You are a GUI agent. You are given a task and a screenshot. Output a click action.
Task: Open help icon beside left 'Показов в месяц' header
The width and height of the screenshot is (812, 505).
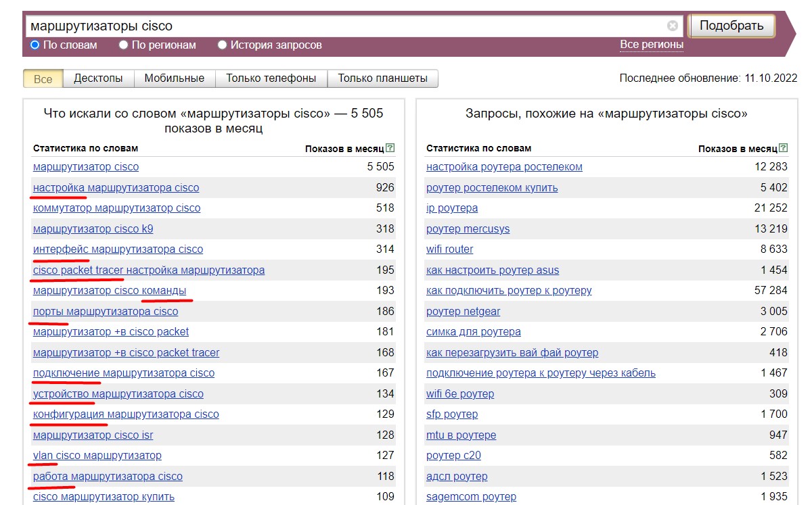point(390,148)
